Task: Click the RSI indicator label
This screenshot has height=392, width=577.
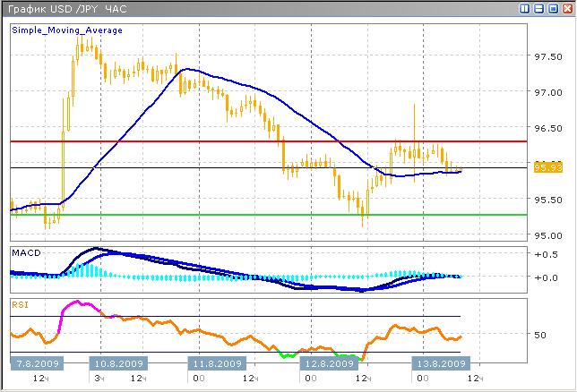Action: tap(19, 303)
